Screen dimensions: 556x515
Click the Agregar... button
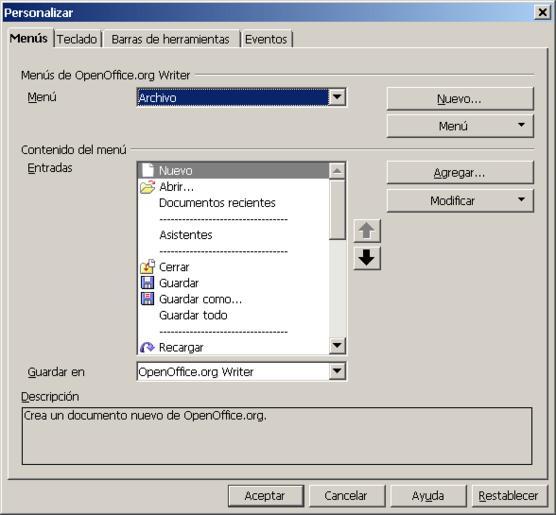pyautogui.click(x=460, y=172)
